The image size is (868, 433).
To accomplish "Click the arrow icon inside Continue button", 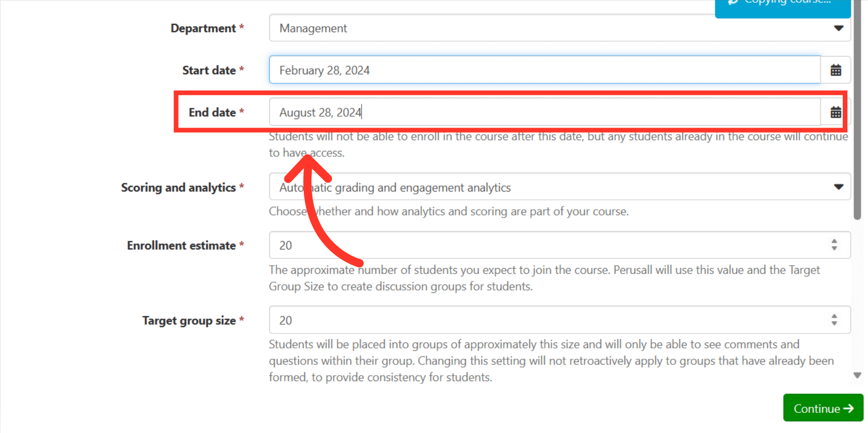I will tap(849, 408).
